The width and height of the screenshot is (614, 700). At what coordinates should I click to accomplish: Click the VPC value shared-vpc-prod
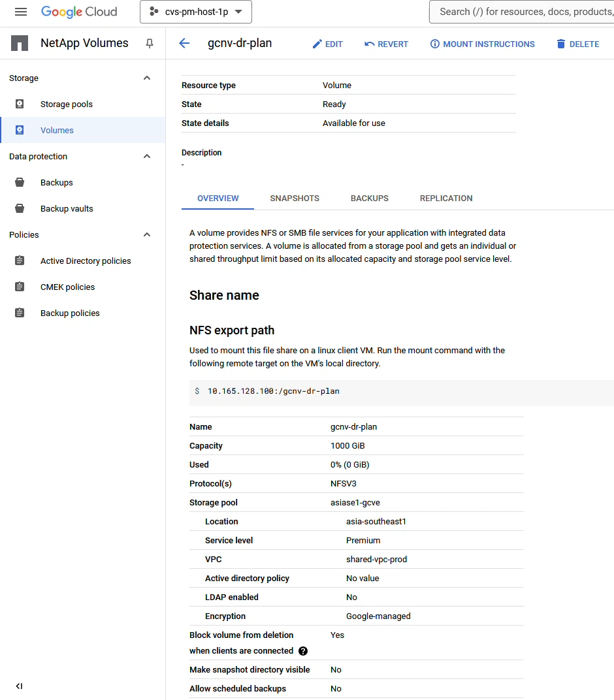tap(376, 560)
